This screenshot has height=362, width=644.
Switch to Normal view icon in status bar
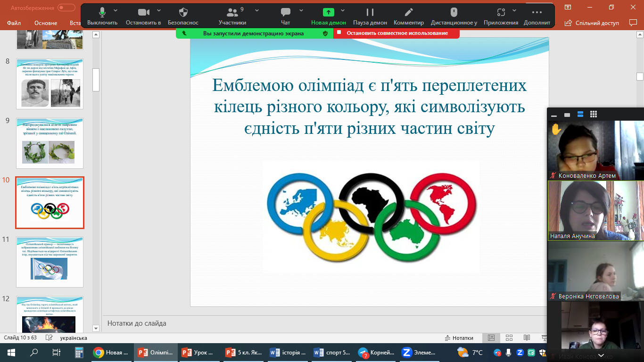pos(491,338)
